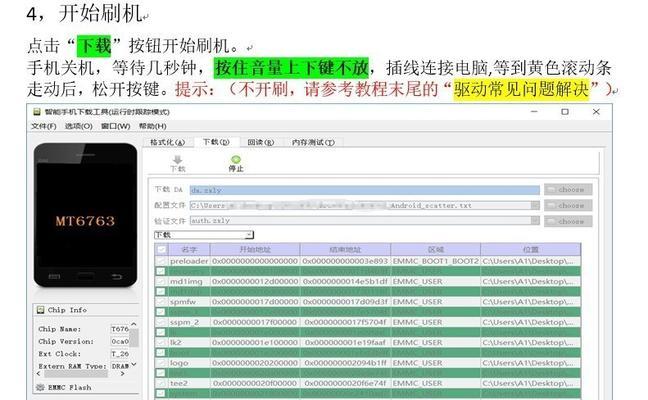
Task: Click the folder icon on the 下载 DA choose button
Action: click(x=551, y=190)
